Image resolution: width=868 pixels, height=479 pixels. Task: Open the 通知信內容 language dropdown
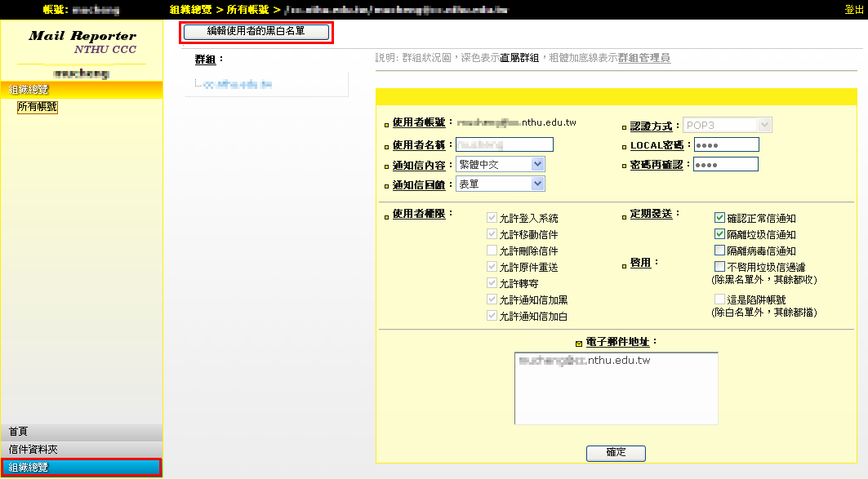click(x=500, y=164)
